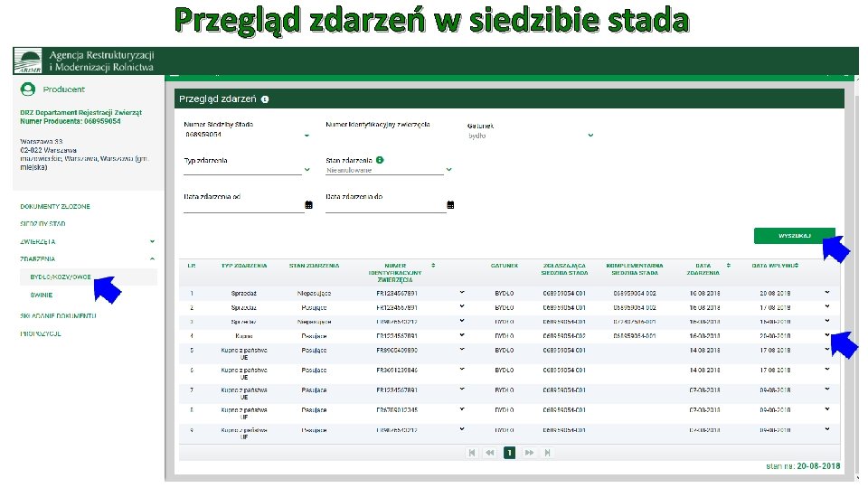Sort by Numer identyfikacyjny zwierzęcia column
Screen dimensions: 868x488
(x=433, y=266)
